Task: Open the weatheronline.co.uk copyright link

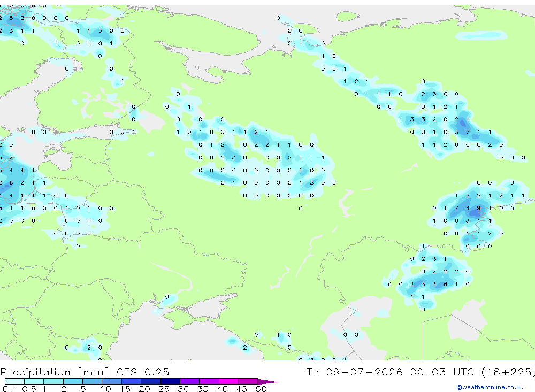Action: (490, 387)
